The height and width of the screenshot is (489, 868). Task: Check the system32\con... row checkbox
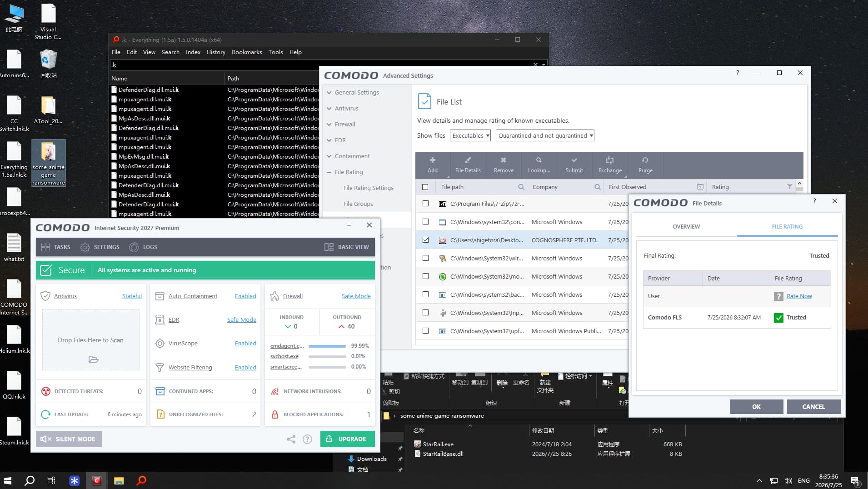tap(425, 222)
